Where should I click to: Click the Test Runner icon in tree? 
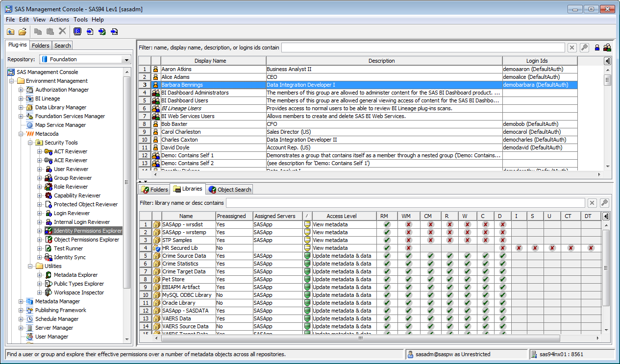tap(49, 248)
